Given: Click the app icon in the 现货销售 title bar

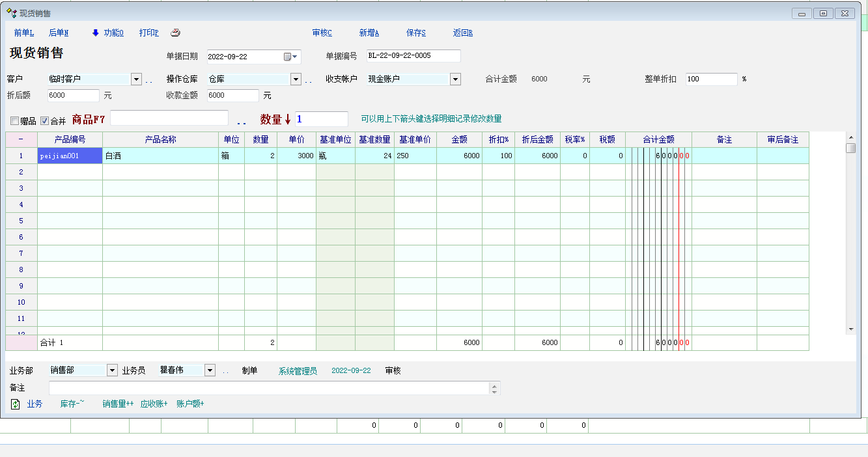Looking at the screenshot, I should 11,12.
